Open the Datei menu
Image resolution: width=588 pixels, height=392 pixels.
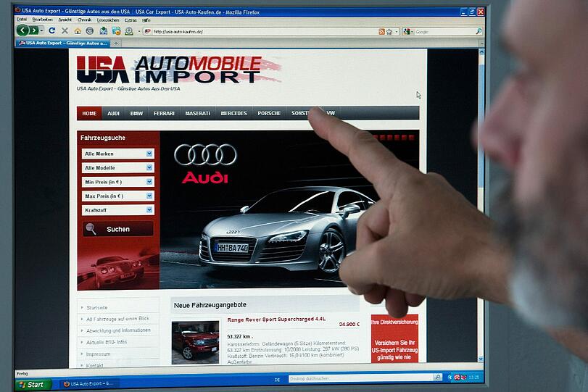pyautogui.click(x=21, y=20)
